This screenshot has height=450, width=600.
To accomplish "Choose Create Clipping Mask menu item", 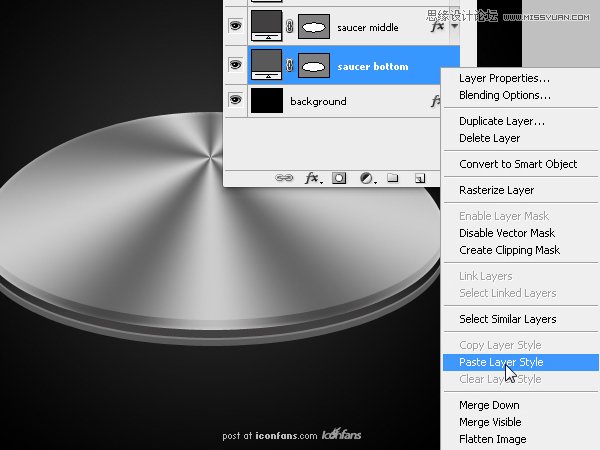I will pos(510,250).
